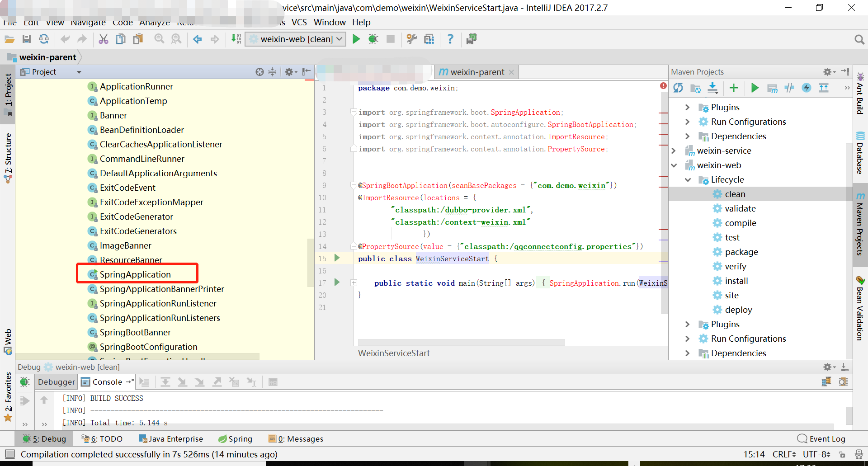Viewport: 868px width, 466px height.
Task: Open the Help question mark icon
Action: tap(450, 39)
